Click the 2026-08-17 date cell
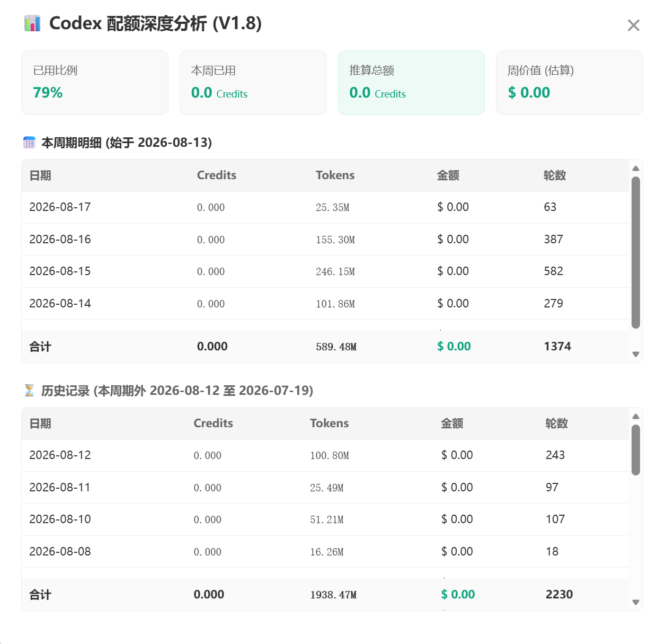 [x=60, y=207]
